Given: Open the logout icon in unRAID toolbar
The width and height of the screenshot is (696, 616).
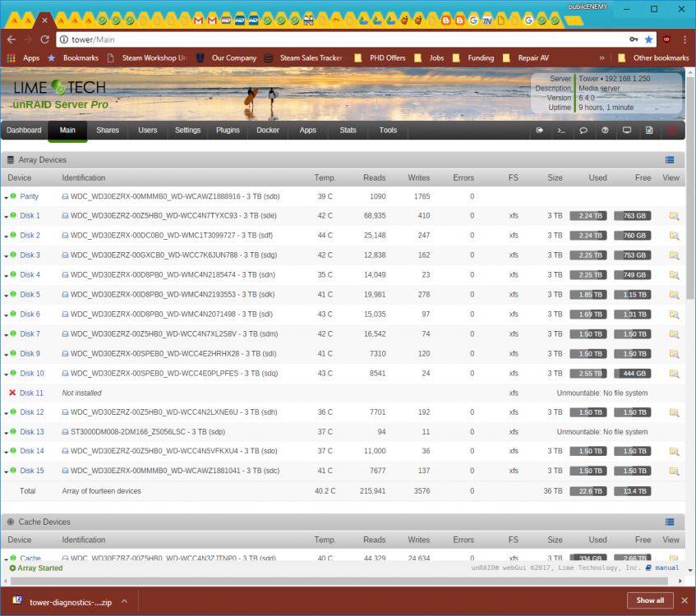Looking at the screenshot, I should coord(539,131).
